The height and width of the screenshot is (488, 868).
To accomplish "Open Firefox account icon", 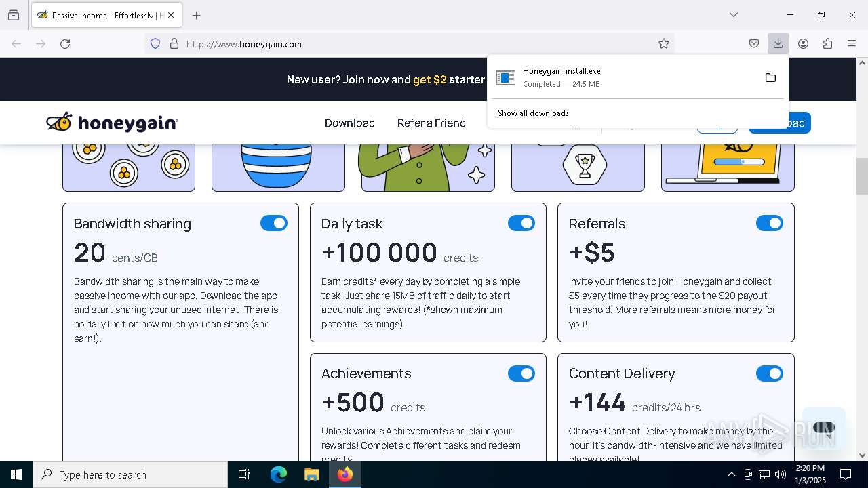I will pos(803,43).
